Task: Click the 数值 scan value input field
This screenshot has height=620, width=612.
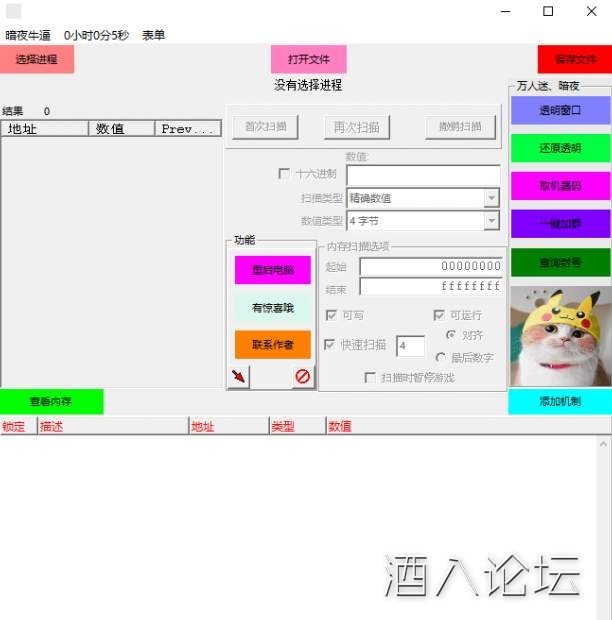Action: pos(423,175)
